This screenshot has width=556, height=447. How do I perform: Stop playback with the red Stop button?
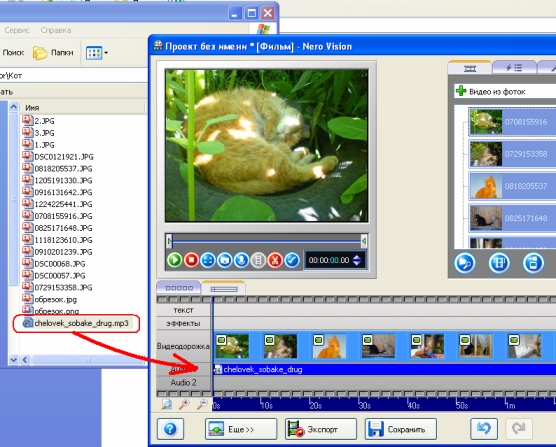coord(191,260)
